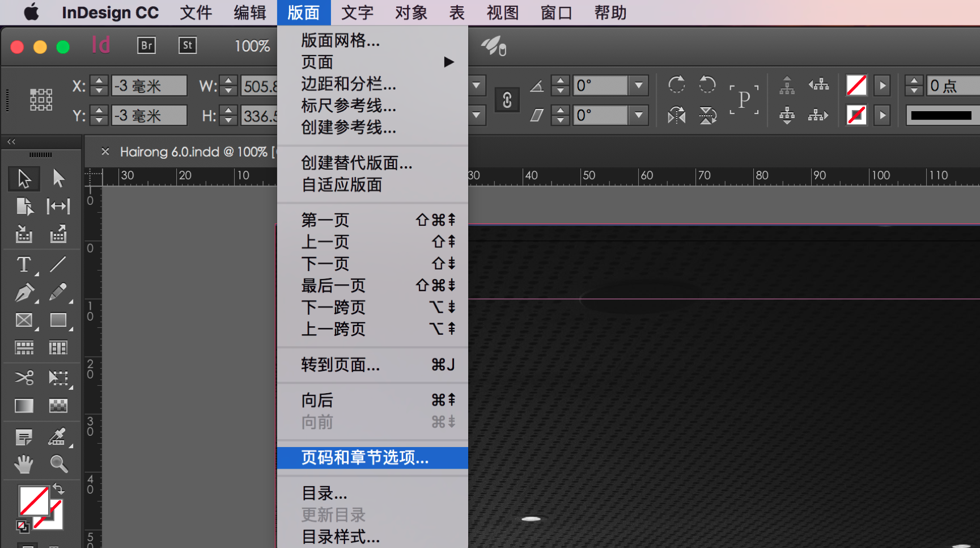Select the Pencil tool
The image size is (980, 548).
tap(58, 293)
